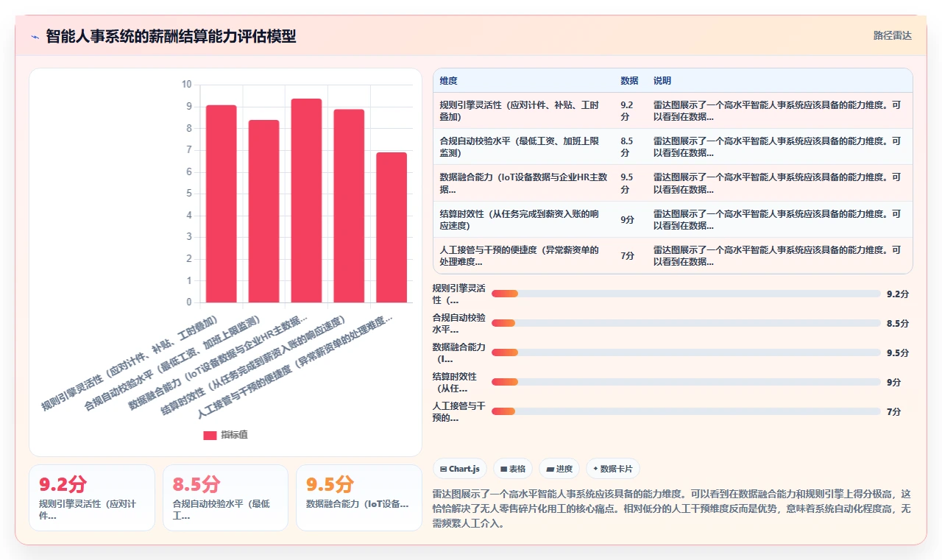Click the 数据融合能力 bar in chart

306,200
